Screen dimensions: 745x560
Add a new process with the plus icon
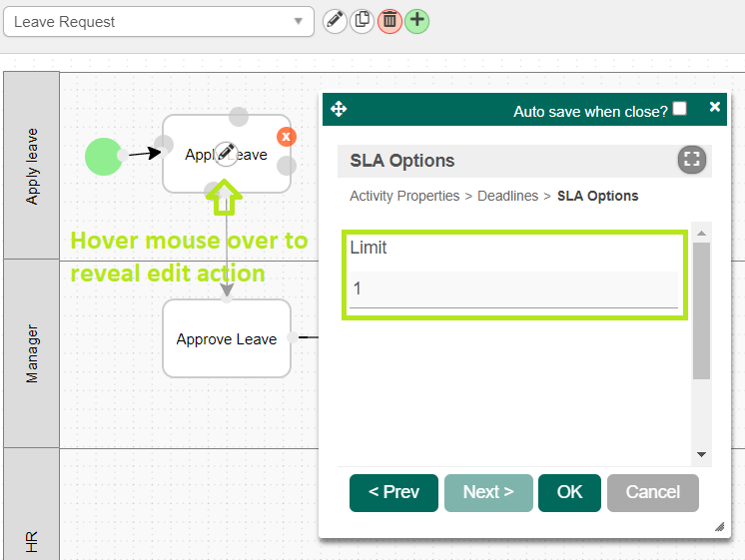point(416,21)
